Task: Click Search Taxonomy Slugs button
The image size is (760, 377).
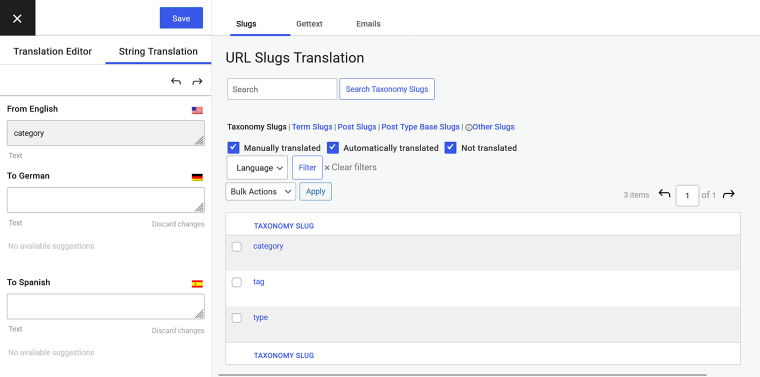Action: 387,89
